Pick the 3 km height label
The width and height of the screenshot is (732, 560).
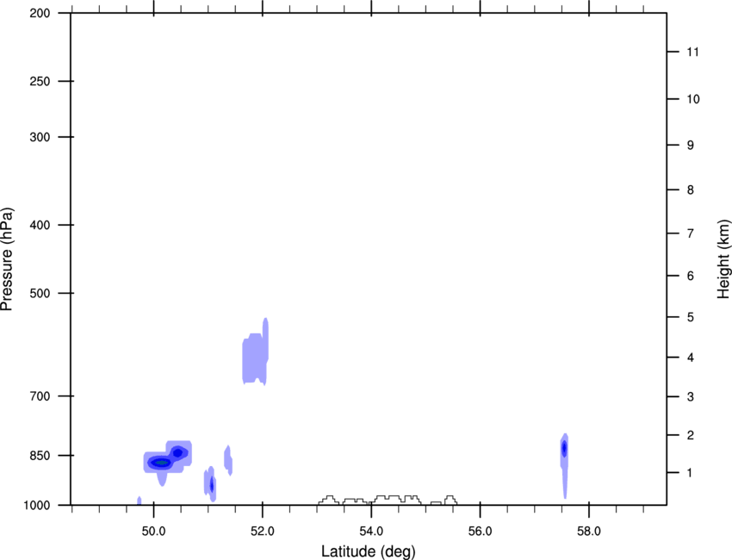pyautogui.click(x=691, y=397)
